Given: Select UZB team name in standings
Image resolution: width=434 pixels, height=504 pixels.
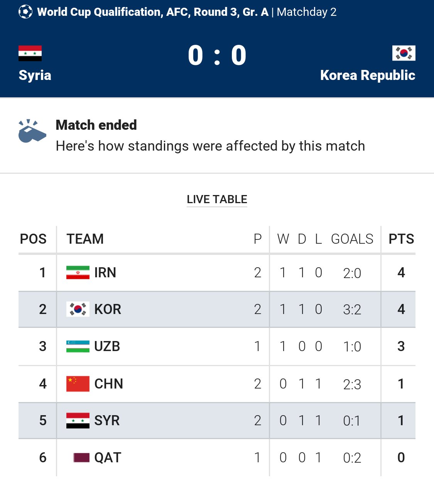Looking at the screenshot, I should coord(107,346).
